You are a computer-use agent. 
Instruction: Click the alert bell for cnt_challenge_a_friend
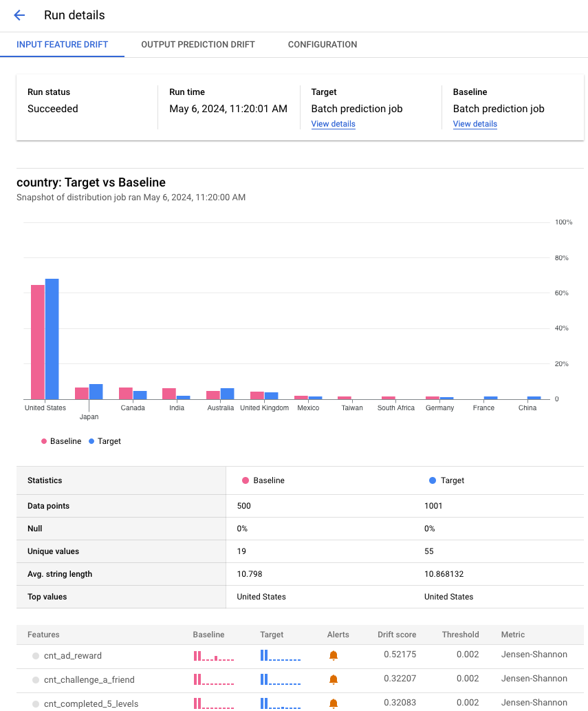[334, 679]
